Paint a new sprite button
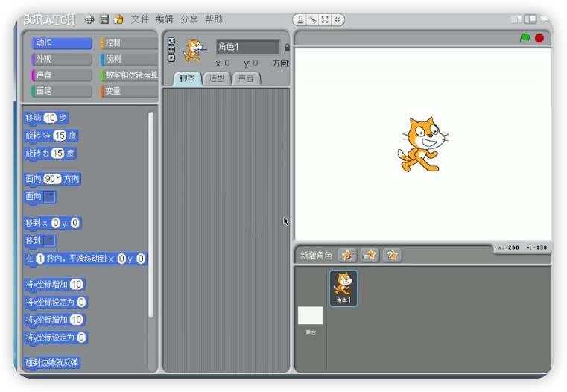567x392 pixels. click(x=347, y=255)
